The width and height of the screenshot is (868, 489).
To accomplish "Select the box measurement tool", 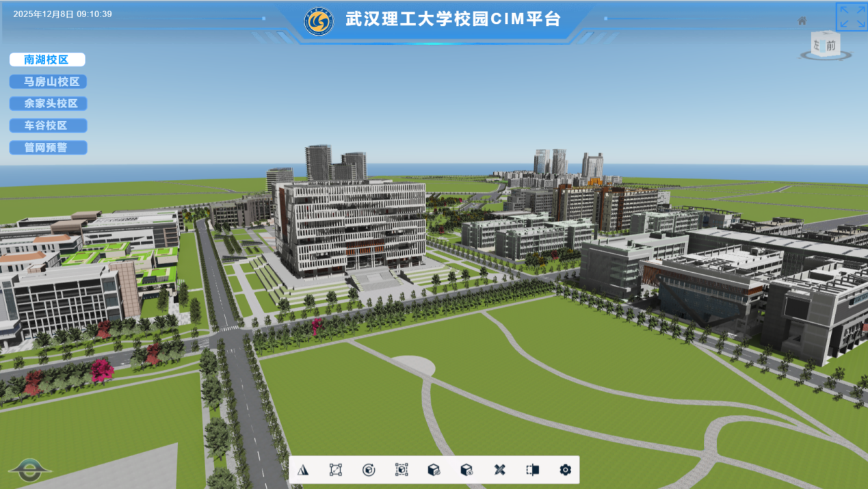I will pos(335,470).
